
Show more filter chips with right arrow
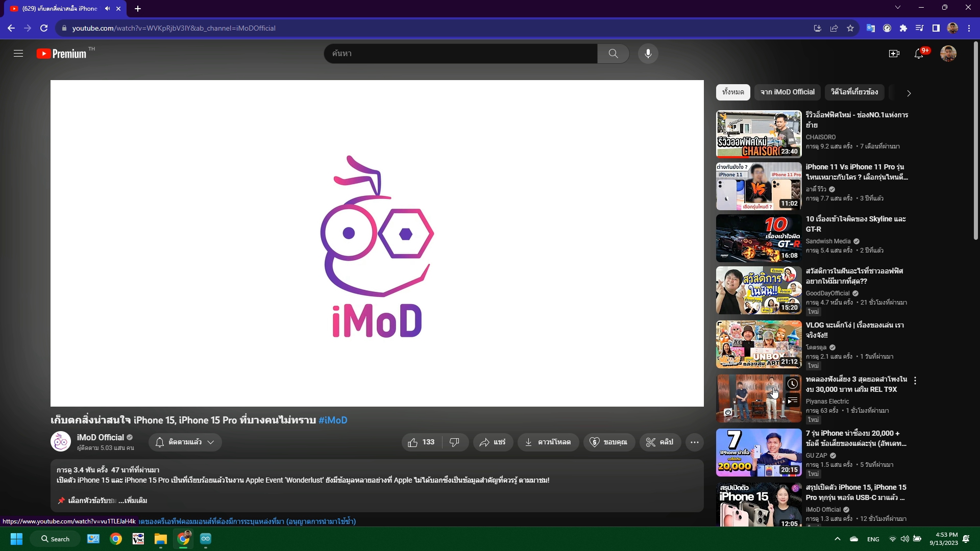click(909, 93)
